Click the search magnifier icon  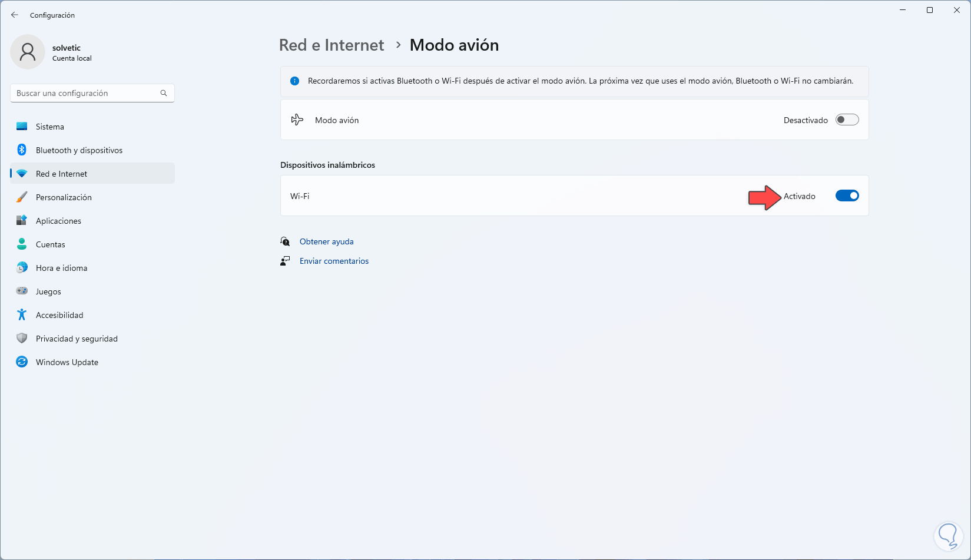[x=164, y=93]
